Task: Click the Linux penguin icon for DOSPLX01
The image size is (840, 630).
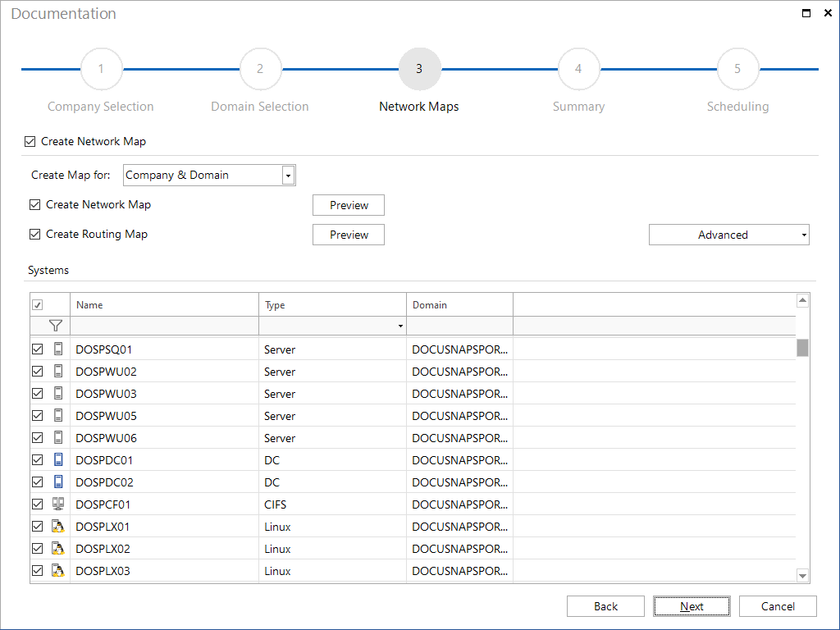Action: click(58, 526)
